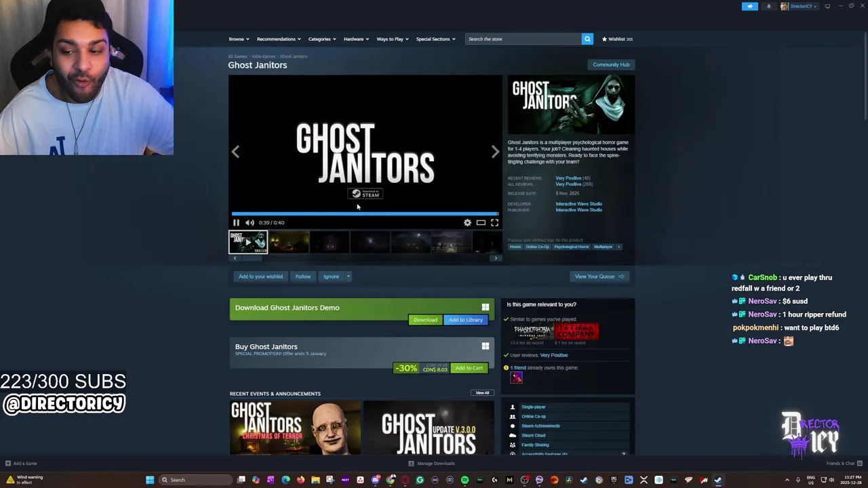Click the Online Co-Op tag
The width and height of the screenshot is (868, 488).
point(538,247)
